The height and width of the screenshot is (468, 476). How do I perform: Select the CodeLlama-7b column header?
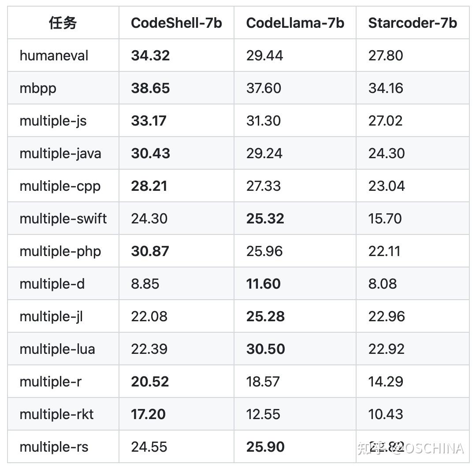point(295,23)
